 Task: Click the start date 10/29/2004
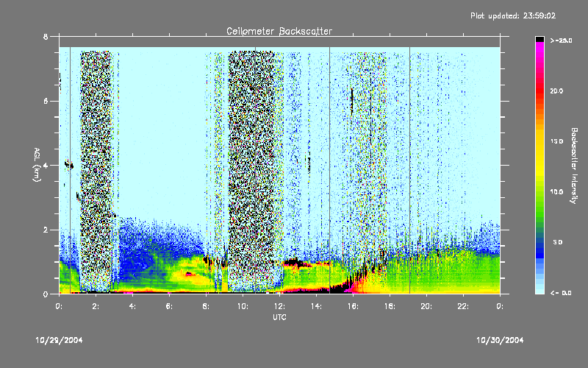coord(59,340)
